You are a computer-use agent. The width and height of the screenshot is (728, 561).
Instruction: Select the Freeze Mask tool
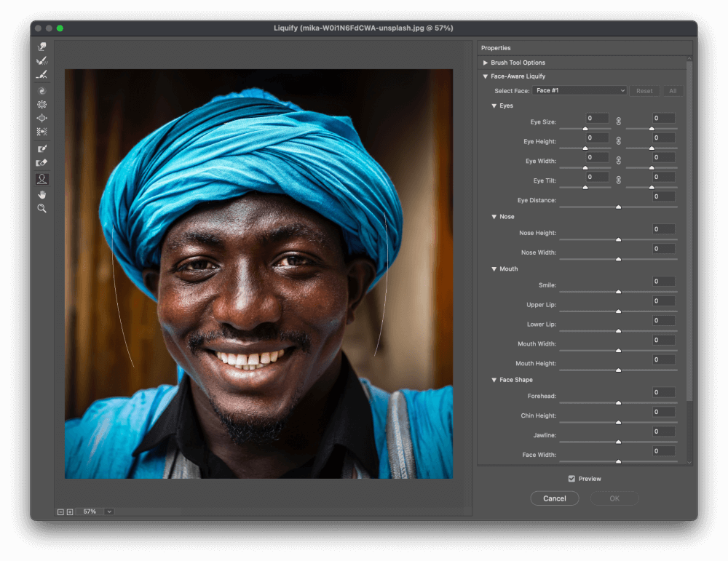click(x=42, y=149)
